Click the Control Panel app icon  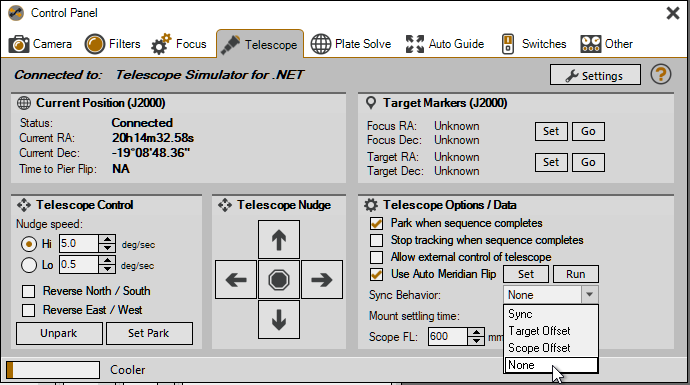16,13
